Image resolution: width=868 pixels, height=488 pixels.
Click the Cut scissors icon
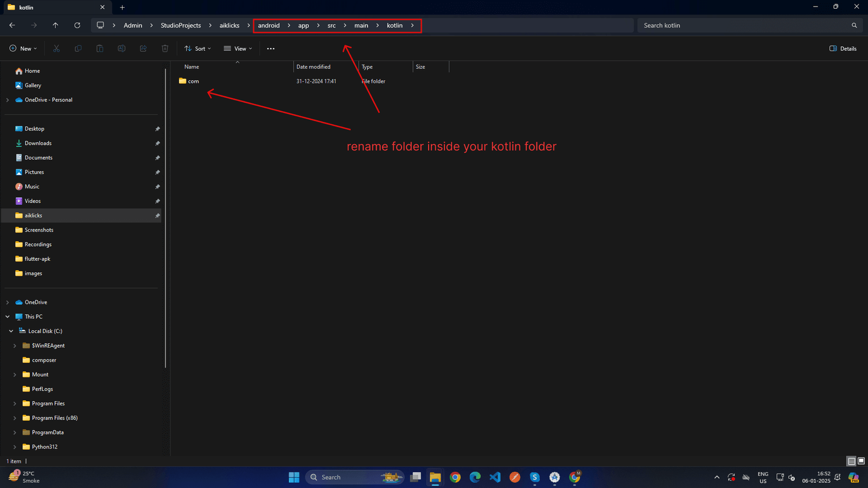[56, 49]
